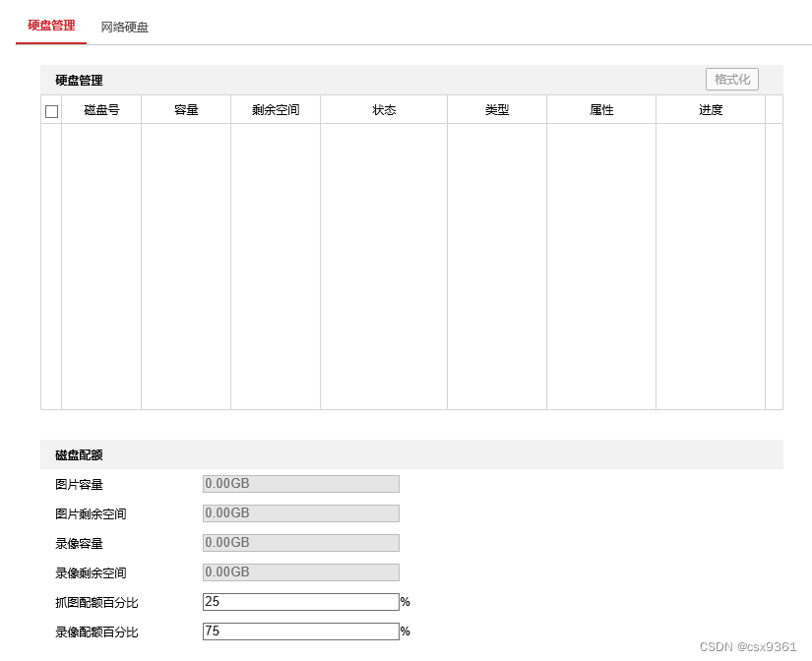Viewport: 812px width, 661px height.
Task: Click the 图片容量 label
Action: coord(80,485)
